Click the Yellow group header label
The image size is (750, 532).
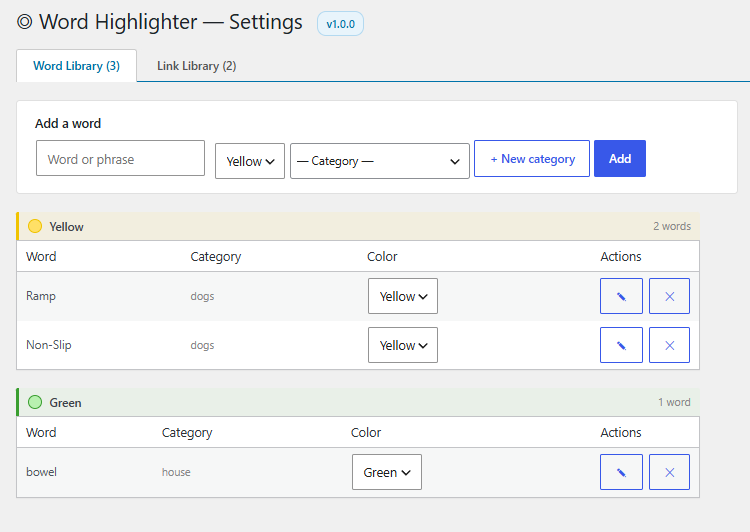(66, 227)
